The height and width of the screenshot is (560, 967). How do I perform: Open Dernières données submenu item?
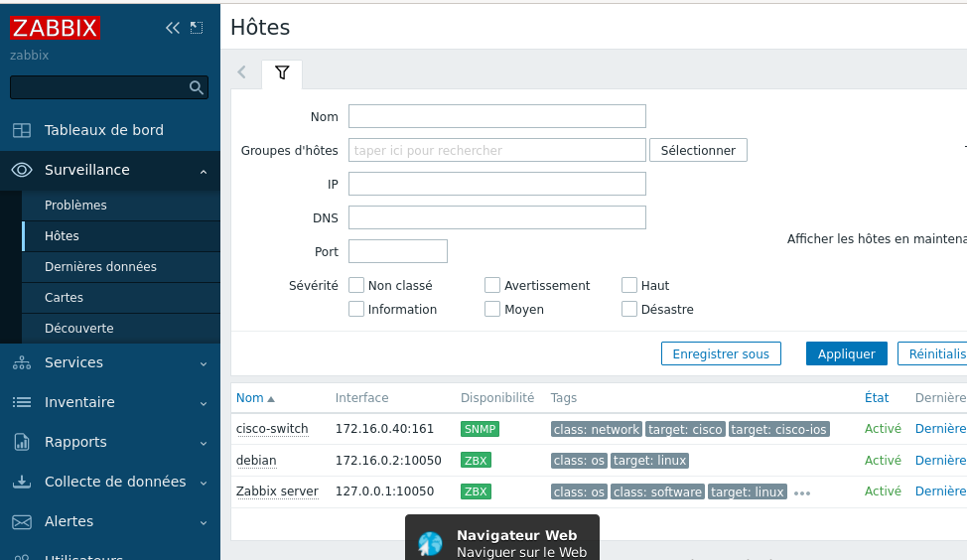coord(100,267)
